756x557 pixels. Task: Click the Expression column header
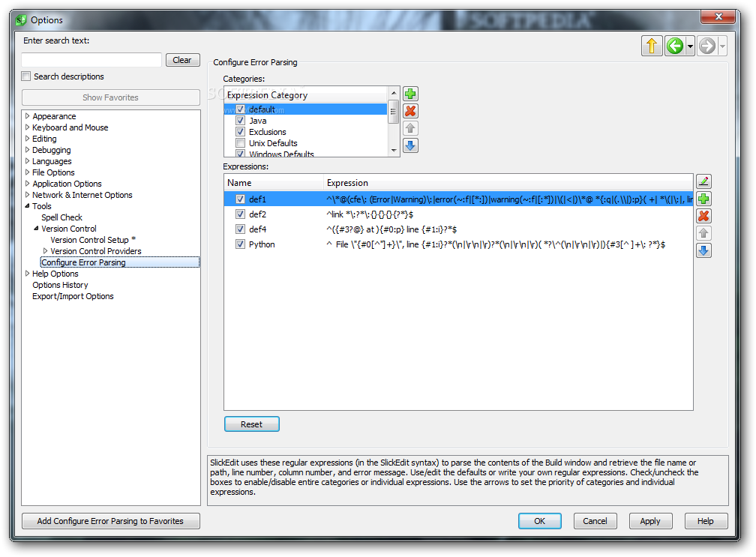[x=508, y=183]
